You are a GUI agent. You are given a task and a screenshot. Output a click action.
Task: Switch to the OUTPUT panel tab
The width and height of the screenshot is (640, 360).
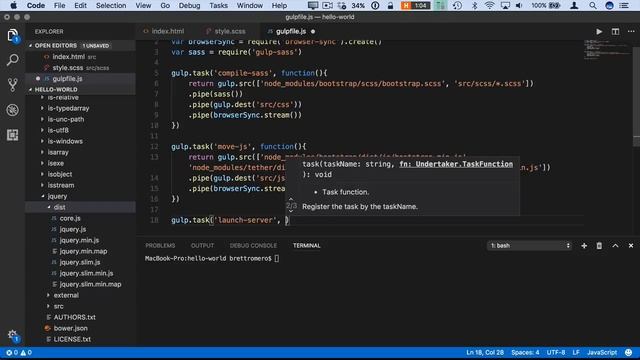click(202, 246)
